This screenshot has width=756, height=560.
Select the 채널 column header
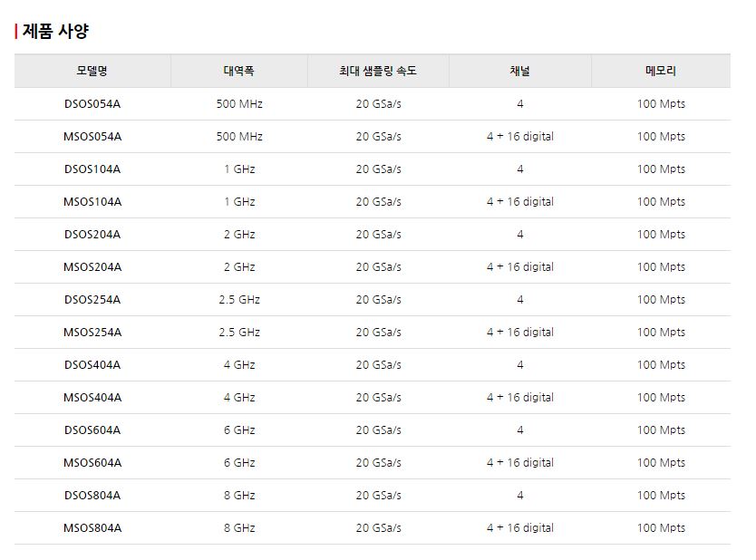tap(519, 71)
